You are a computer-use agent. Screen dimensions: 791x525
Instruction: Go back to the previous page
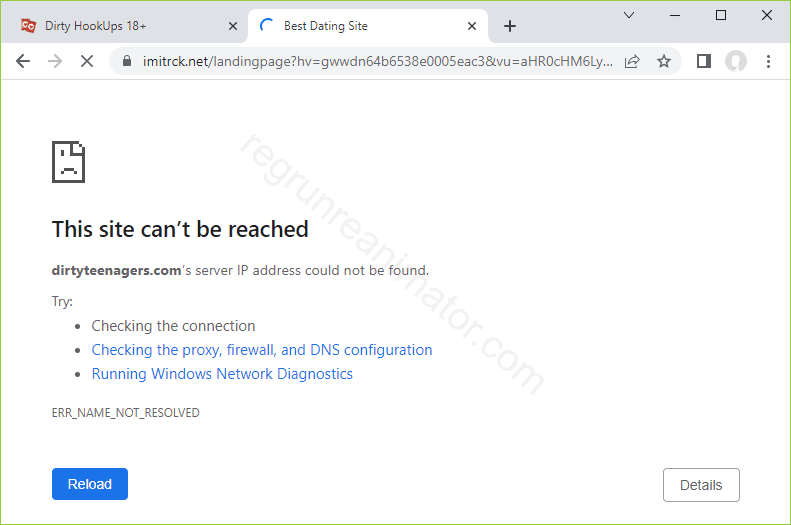(23, 61)
